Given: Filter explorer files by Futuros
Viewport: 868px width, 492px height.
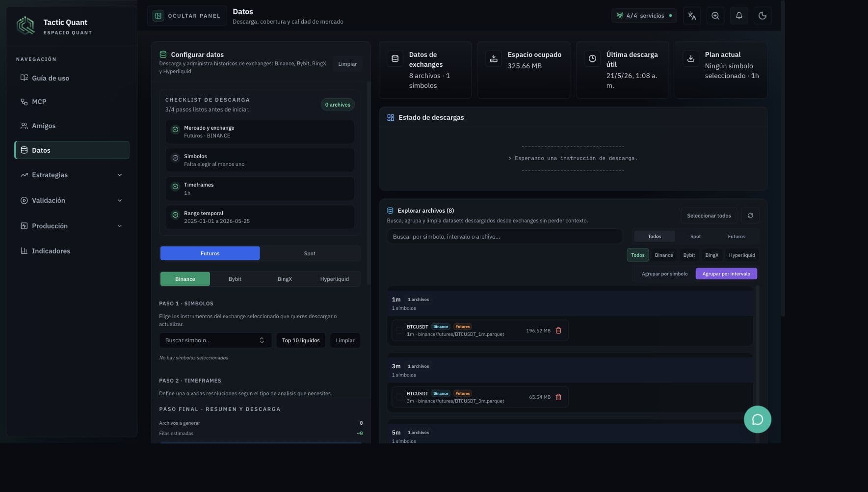Looking at the screenshot, I should click(736, 236).
